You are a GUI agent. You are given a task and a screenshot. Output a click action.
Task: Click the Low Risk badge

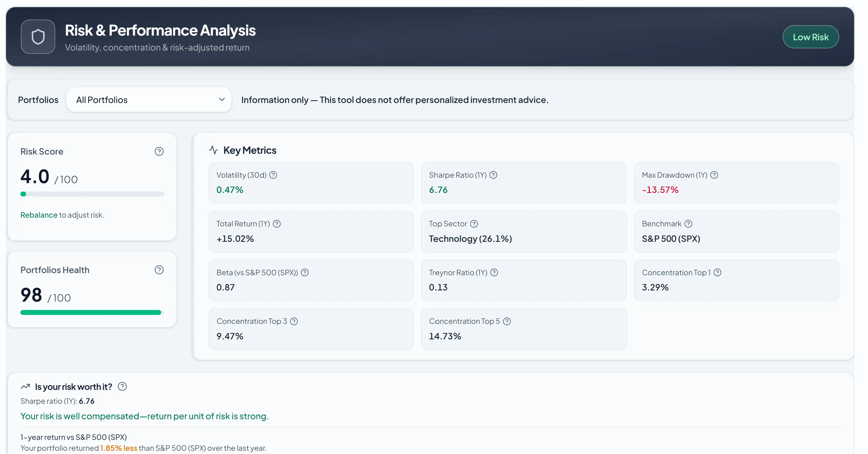[811, 37]
